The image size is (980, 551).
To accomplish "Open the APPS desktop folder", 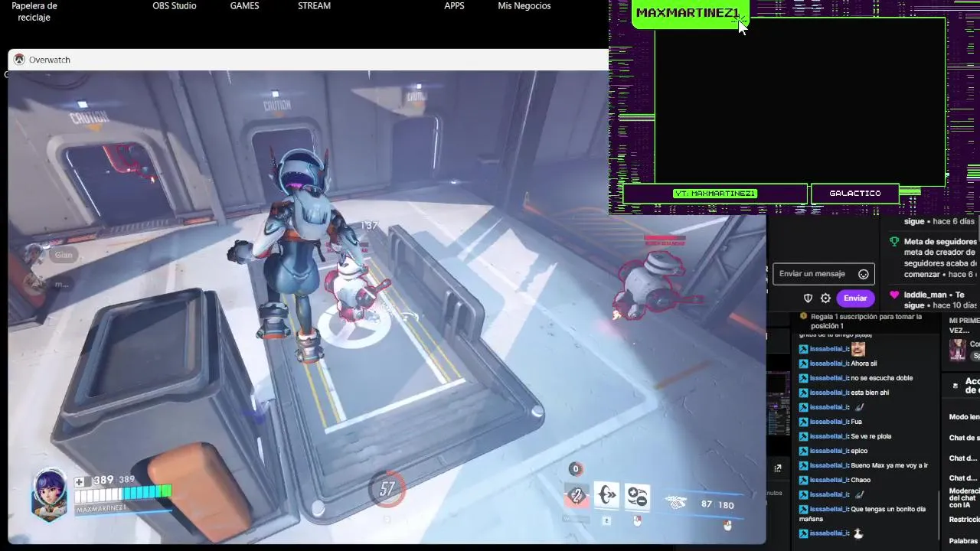I will [x=454, y=6].
